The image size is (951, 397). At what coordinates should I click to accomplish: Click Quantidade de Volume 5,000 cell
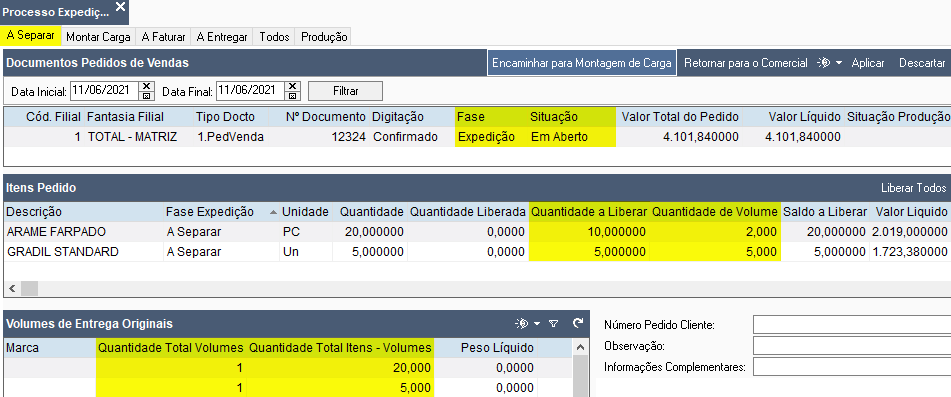pyautogui.click(x=714, y=252)
